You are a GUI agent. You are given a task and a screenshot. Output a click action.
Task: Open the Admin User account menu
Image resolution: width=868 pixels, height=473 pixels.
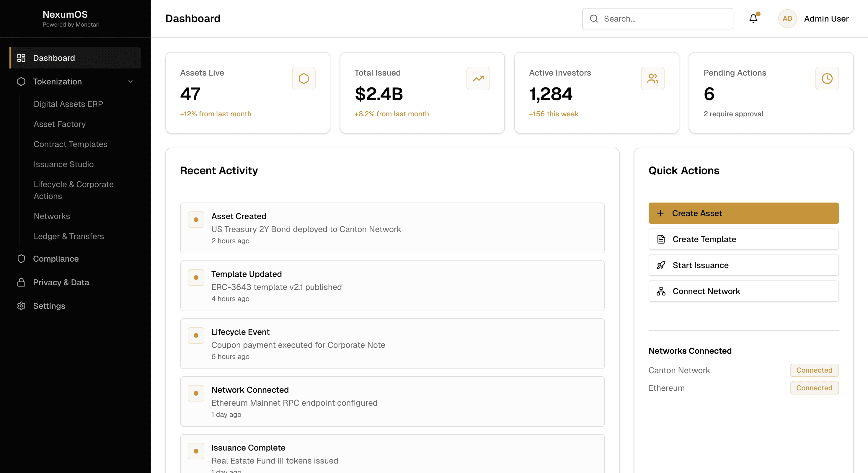(x=826, y=19)
